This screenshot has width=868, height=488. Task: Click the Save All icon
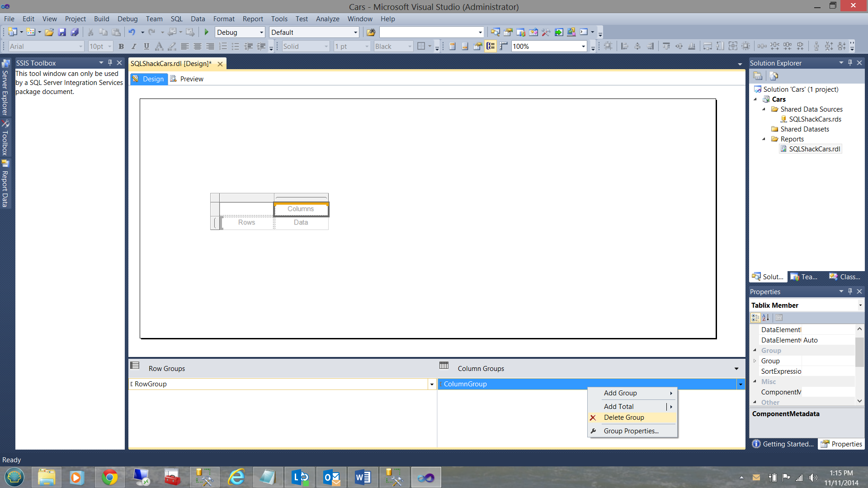[75, 32]
